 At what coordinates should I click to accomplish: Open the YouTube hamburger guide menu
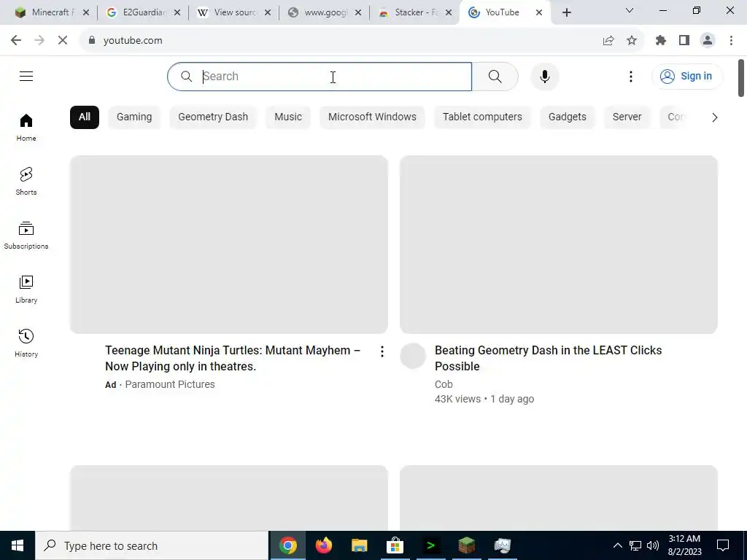point(26,76)
